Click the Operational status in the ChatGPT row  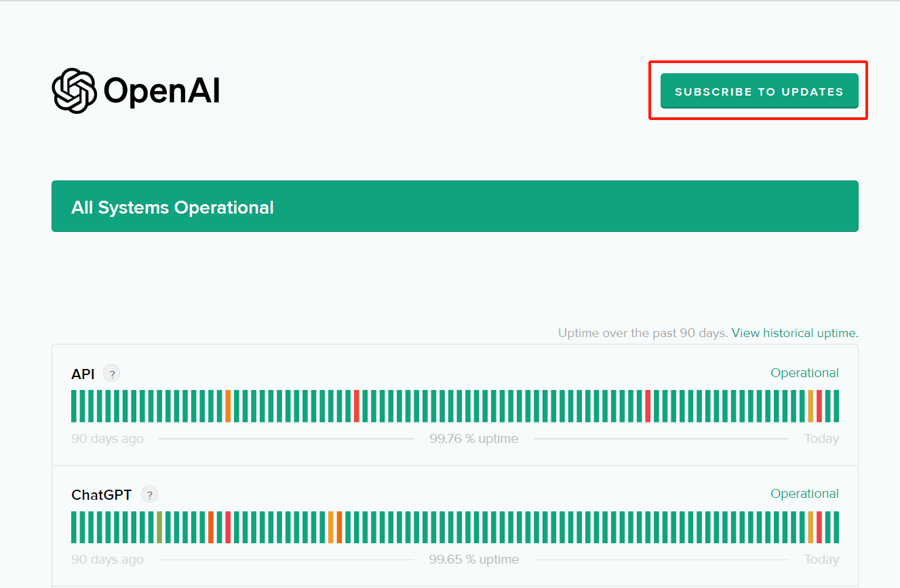(x=804, y=494)
